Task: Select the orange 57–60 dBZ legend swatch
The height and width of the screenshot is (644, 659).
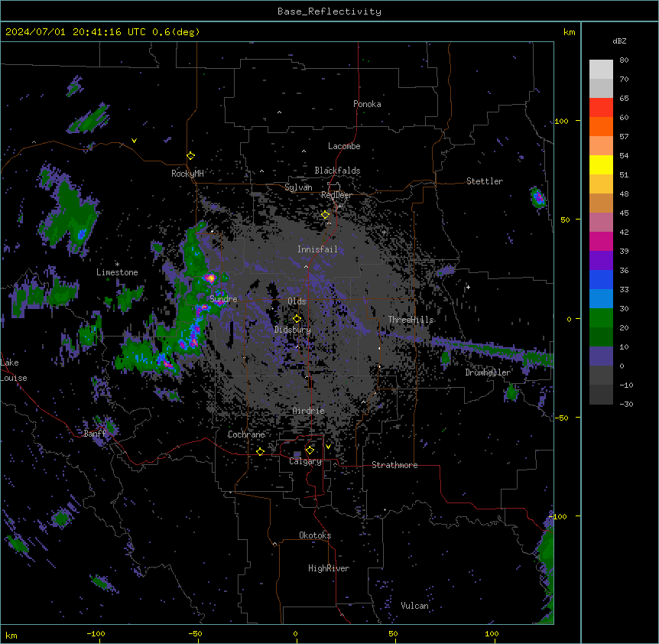Action: point(601,126)
